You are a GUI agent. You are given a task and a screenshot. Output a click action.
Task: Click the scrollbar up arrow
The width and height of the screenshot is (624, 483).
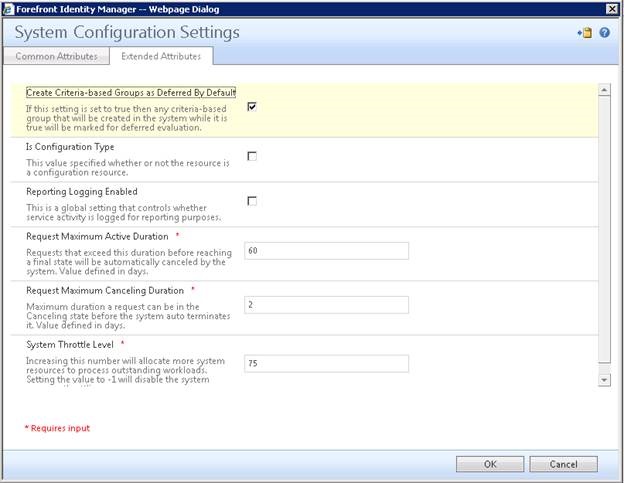pyautogui.click(x=604, y=90)
